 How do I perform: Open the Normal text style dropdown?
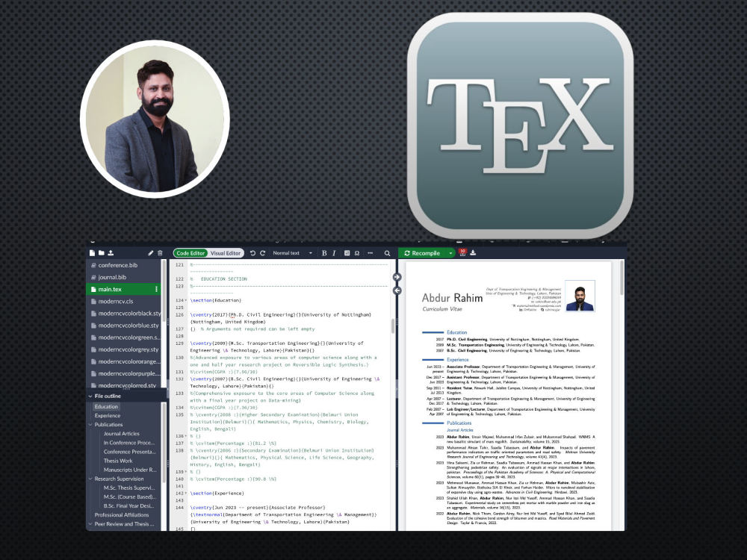[x=286, y=253]
